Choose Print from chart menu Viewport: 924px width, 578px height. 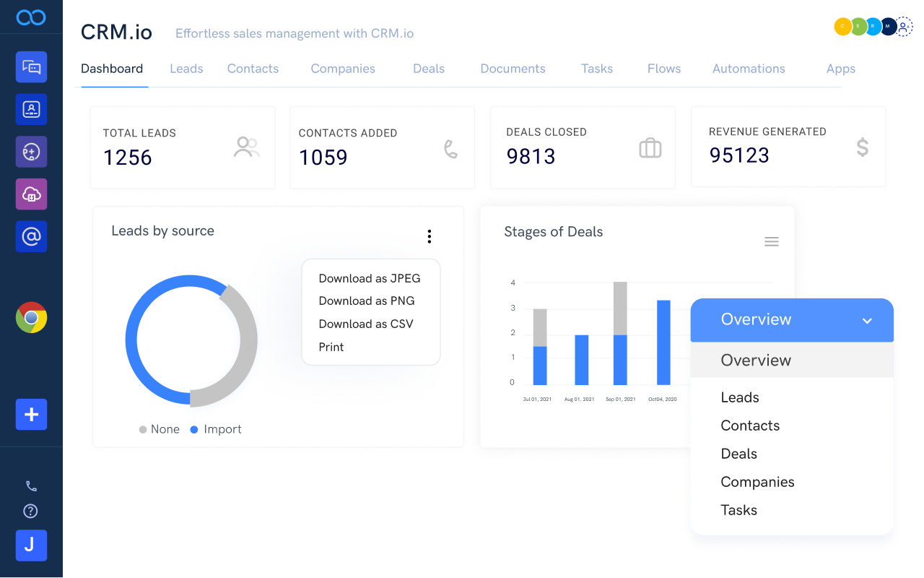click(x=331, y=347)
